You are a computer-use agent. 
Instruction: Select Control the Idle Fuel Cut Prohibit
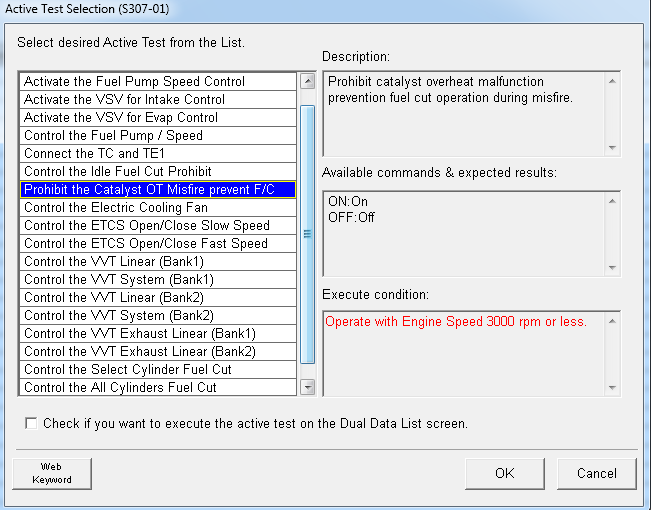point(118,172)
